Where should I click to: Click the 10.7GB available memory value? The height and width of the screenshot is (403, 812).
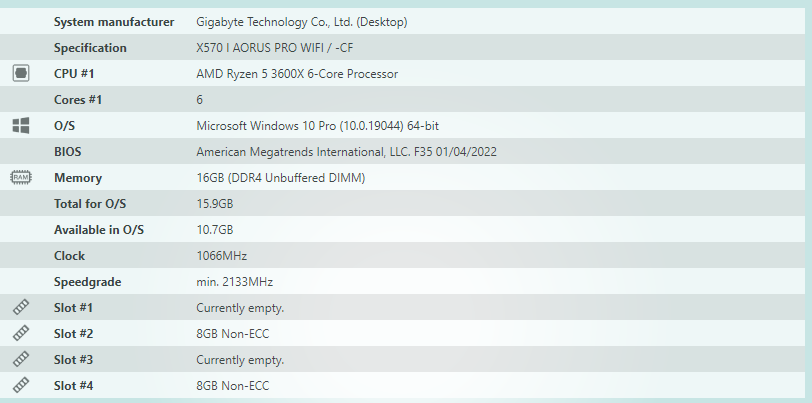214,229
